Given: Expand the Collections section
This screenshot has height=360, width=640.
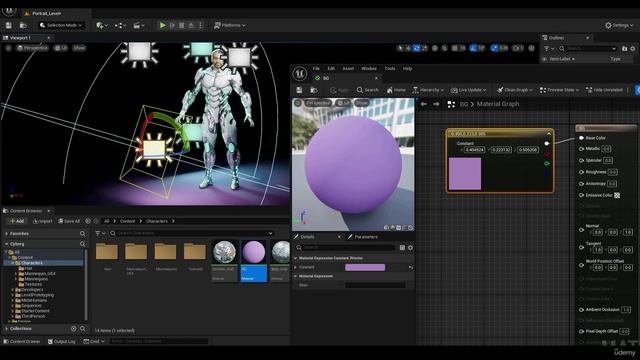Looking at the screenshot, I should pyautogui.click(x=7, y=329).
